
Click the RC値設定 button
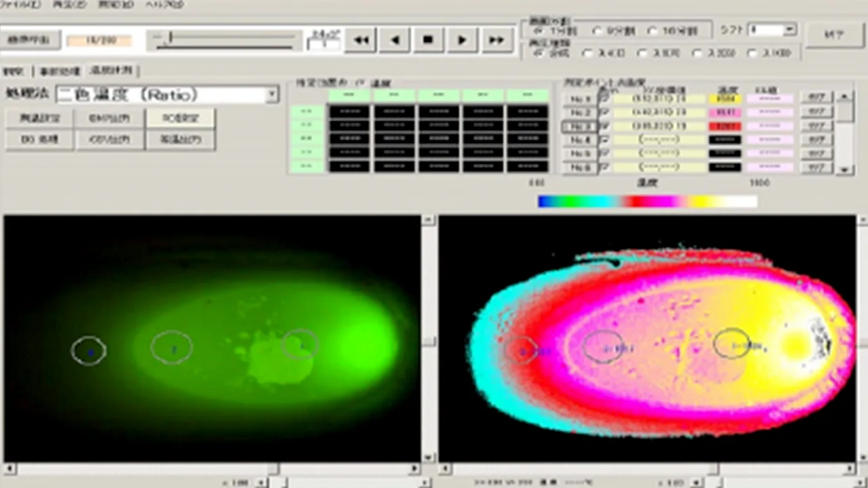point(179,118)
